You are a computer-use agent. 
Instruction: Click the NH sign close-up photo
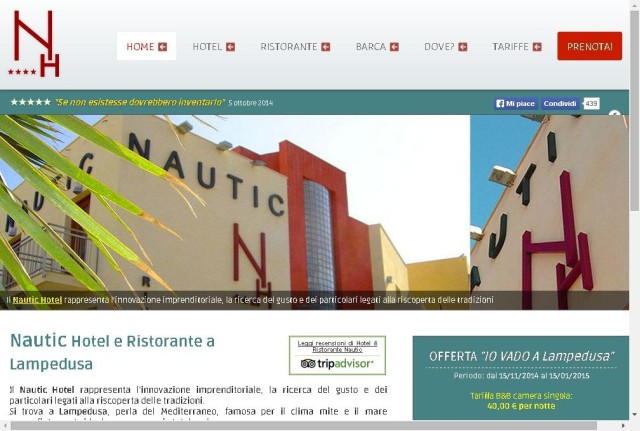coord(550,212)
